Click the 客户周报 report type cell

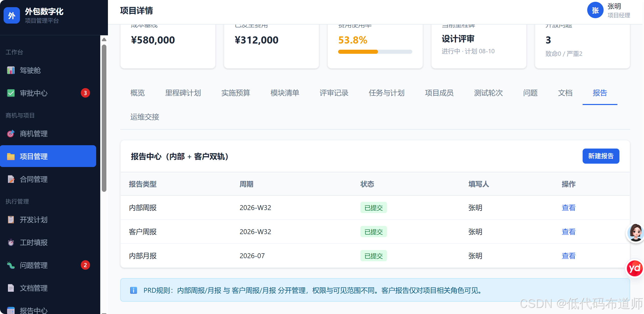[143, 232]
